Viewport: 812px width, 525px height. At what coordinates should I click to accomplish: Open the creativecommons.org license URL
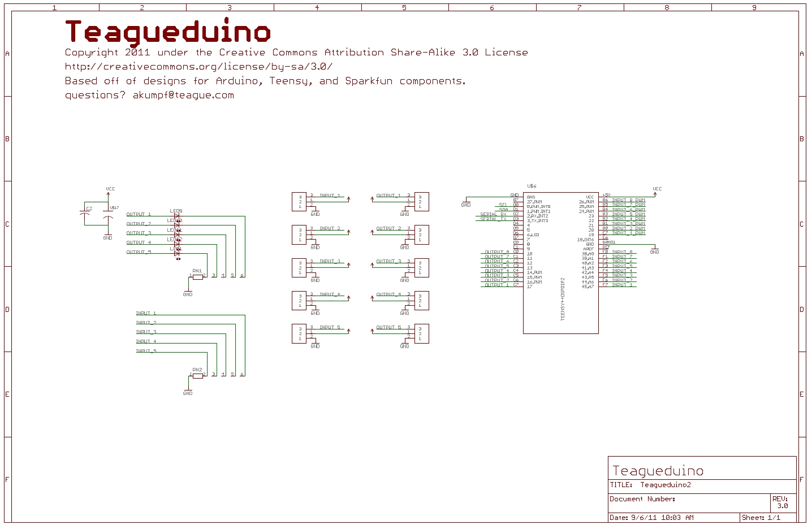198,67
